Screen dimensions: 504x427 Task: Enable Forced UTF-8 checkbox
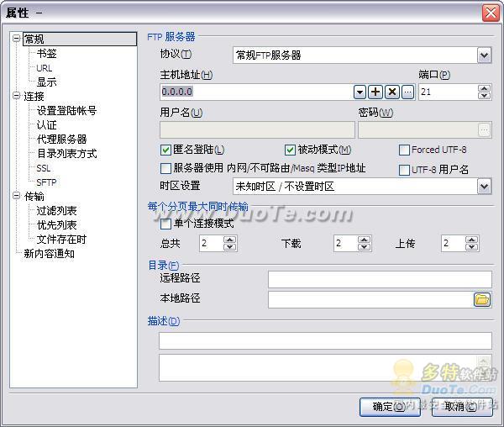click(x=404, y=150)
